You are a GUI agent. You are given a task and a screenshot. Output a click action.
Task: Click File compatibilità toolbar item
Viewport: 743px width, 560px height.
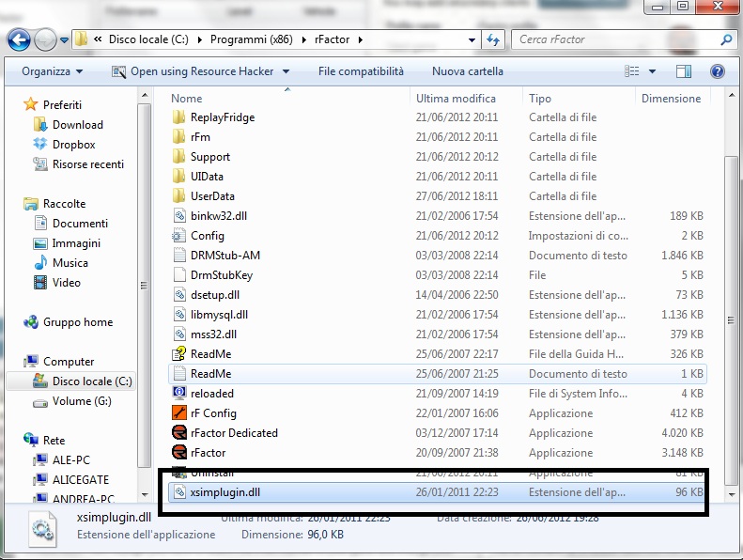tap(361, 71)
